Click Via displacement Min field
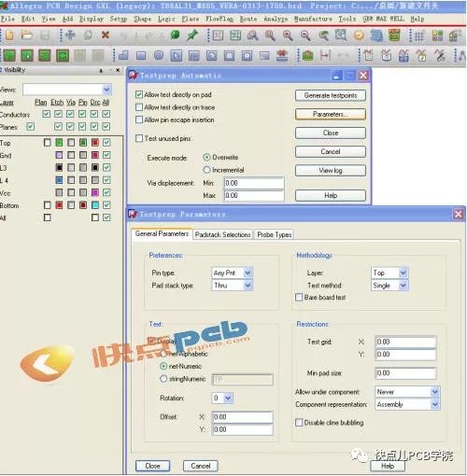The image size is (467, 476). pos(254,183)
